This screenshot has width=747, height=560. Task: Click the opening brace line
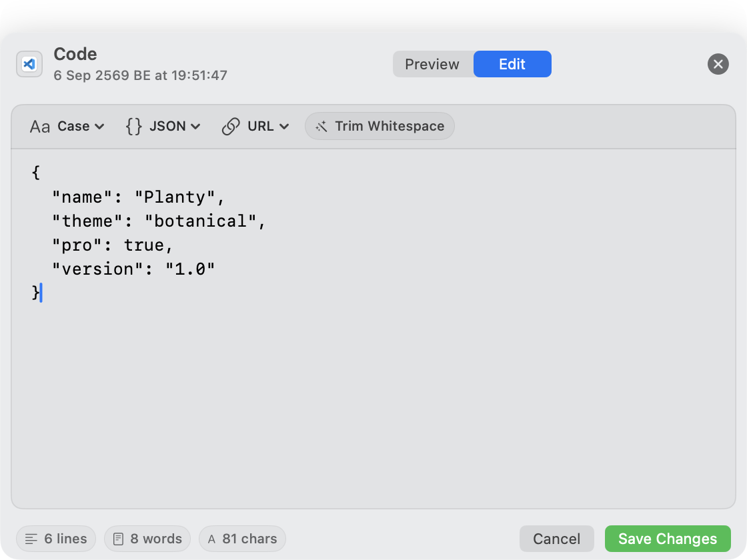tap(36, 173)
